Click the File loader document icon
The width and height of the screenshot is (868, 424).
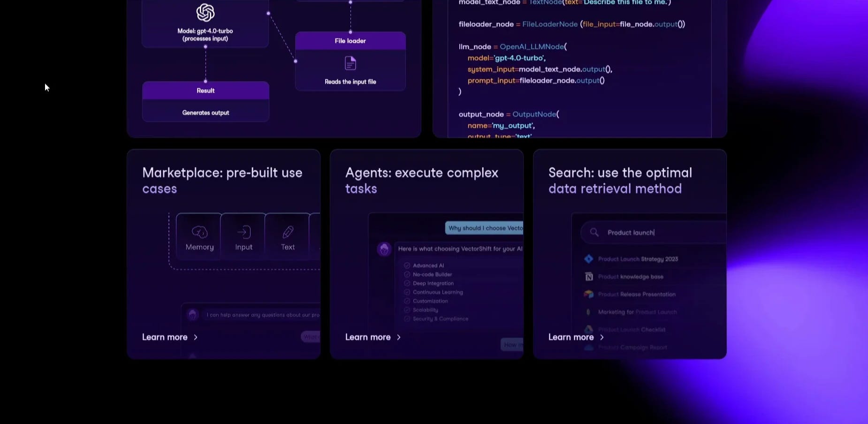(350, 62)
